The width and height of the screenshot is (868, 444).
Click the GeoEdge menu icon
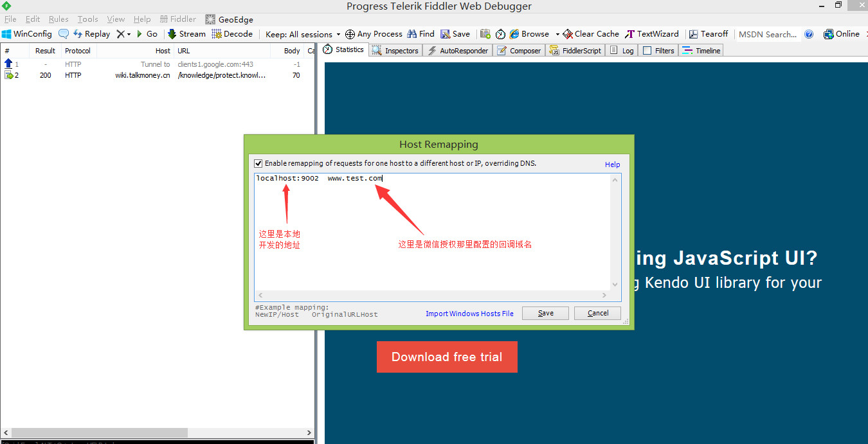(x=210, y=19)
